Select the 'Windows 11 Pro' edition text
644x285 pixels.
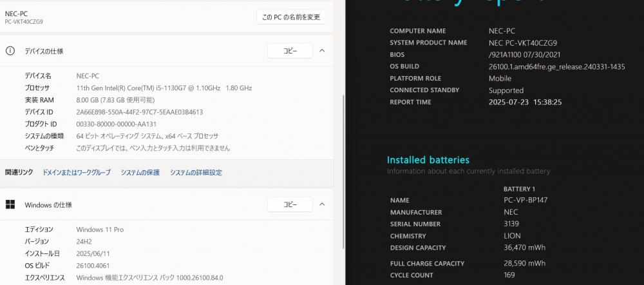click(100, 230)
